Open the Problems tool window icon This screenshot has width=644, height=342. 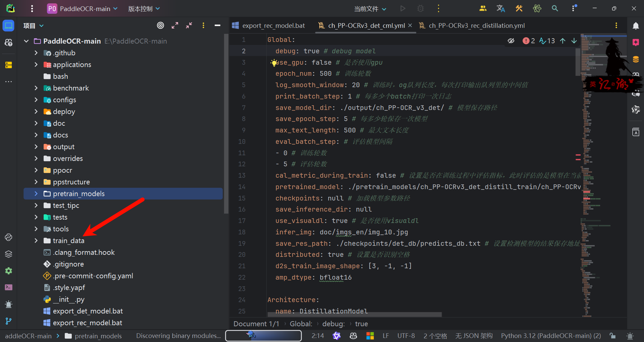(8, 304)
